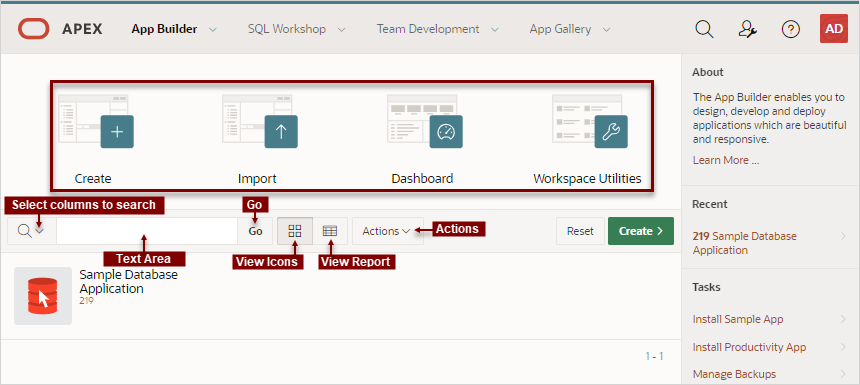Open Sample Database Application icon
The height and width of the screenshot is (385, 860).
point(43,296)
